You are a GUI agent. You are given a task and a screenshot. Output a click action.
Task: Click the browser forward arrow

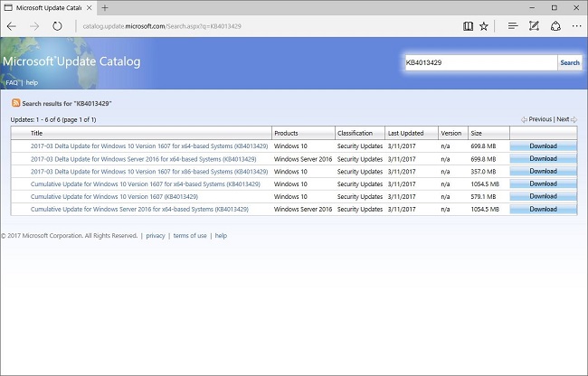34,26
